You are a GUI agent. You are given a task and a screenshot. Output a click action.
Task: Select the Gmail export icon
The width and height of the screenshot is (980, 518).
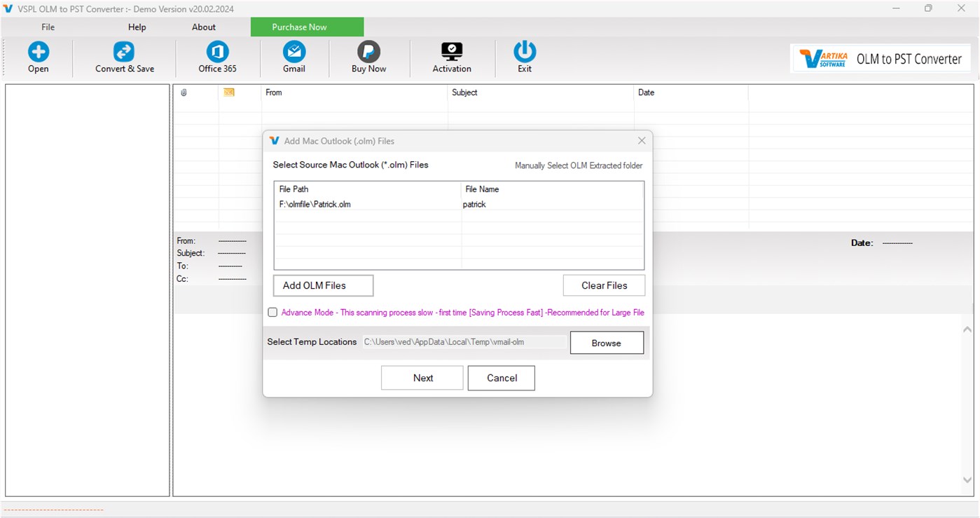[294, 57]
